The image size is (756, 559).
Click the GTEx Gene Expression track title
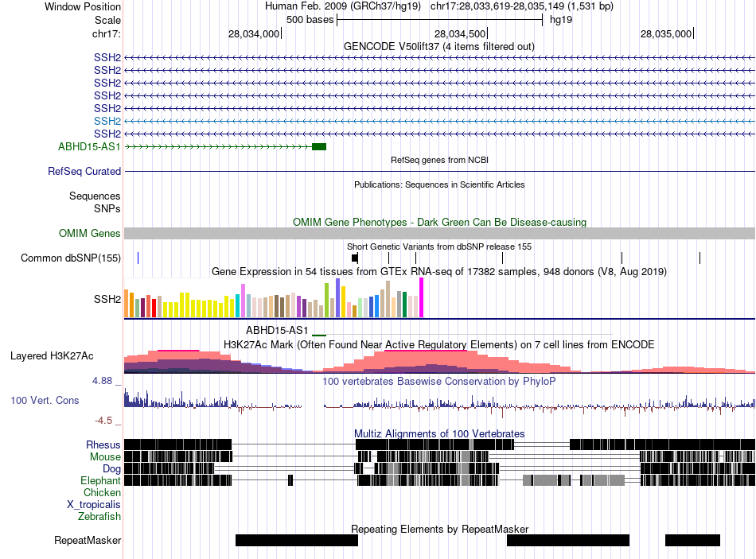439,272
